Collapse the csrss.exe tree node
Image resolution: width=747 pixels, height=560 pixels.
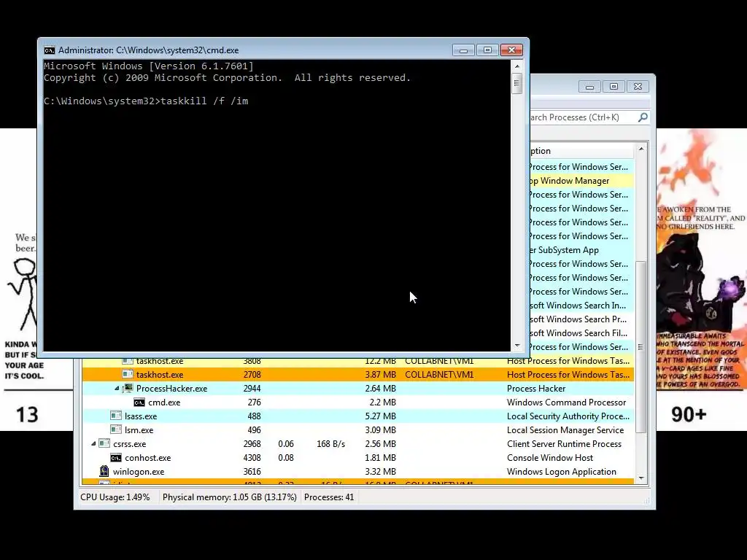[x=93, y=444]
